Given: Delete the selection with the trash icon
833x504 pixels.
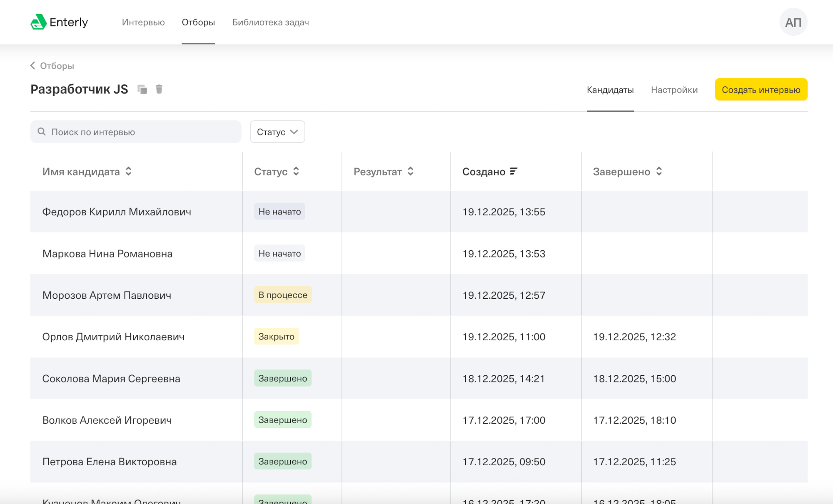Looking at the screenshot, I should [159, 89].
